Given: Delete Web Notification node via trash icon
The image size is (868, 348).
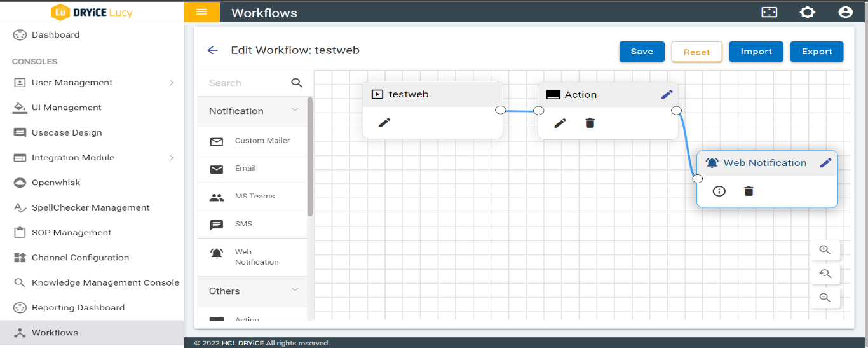Looking at the screenshot, I should pos(749,191).
